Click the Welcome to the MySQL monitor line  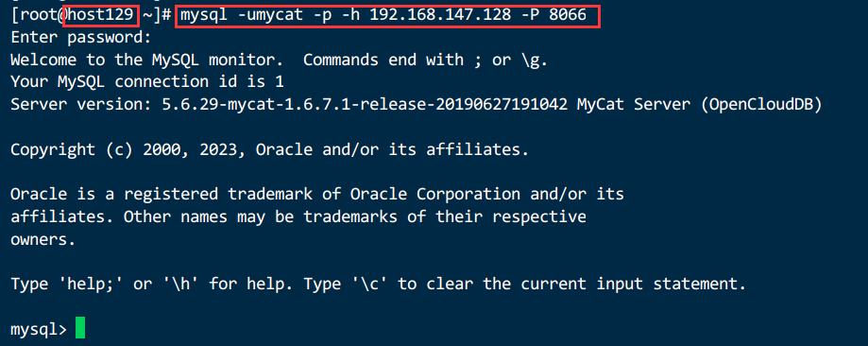(279, 60)
